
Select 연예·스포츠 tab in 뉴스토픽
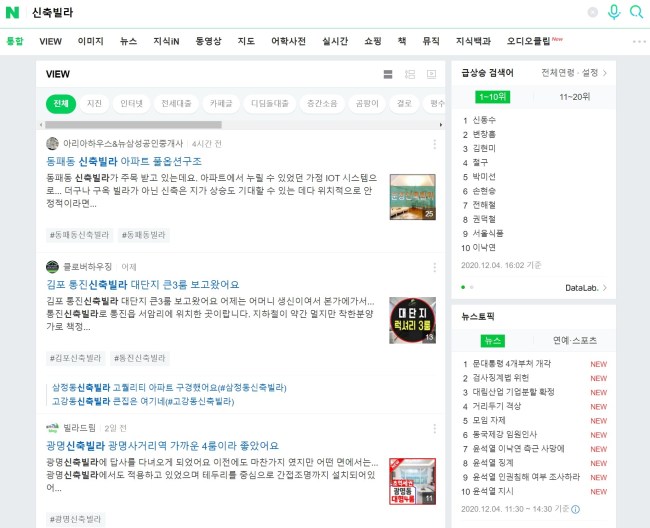575,341
